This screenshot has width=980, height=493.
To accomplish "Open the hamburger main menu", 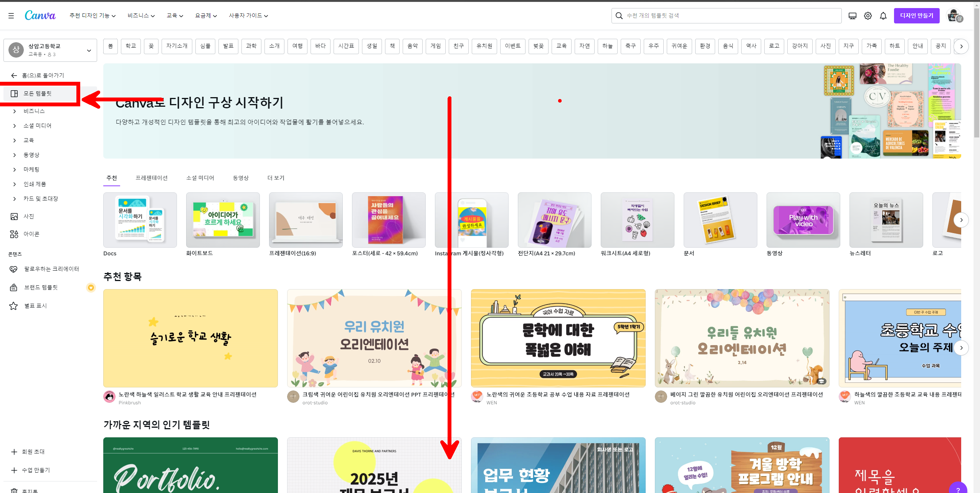I will click(11, 16).
